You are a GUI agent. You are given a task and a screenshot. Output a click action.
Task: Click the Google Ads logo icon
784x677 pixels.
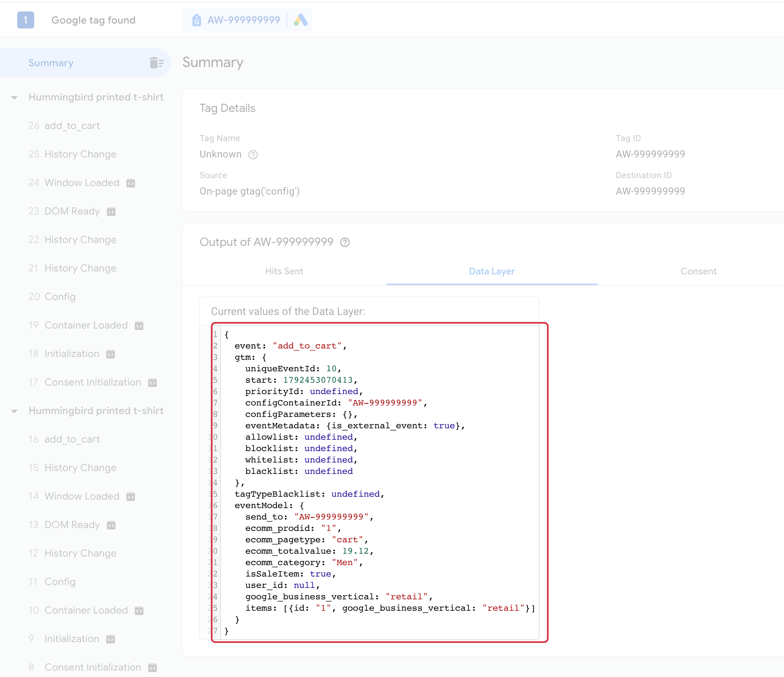[300, 20]
